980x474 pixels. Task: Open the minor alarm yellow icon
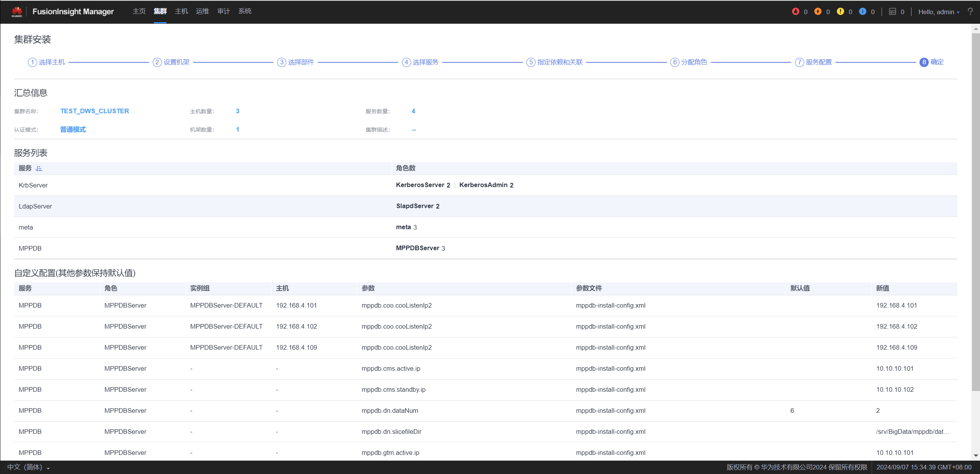840,11
